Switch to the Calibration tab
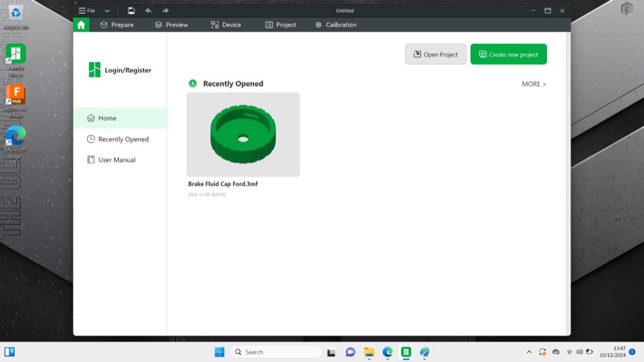This screenshot has height=362, width=644. [x=336, y=24]
